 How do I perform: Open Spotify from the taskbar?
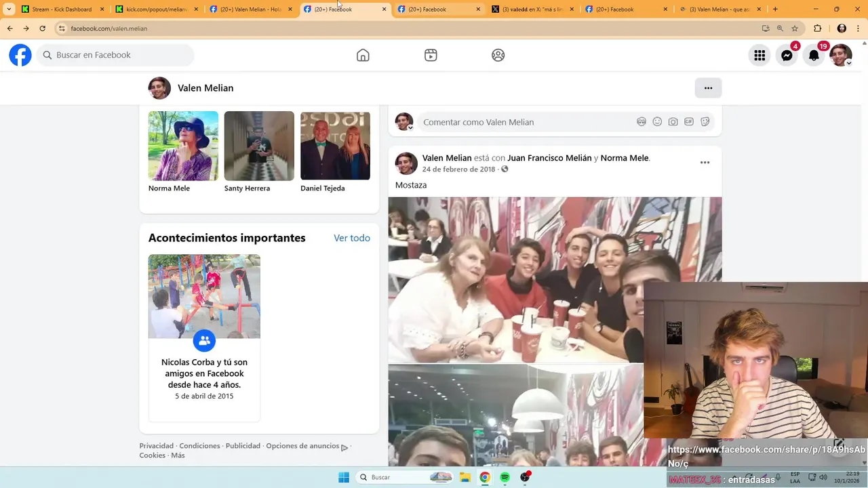click(505, 477)
